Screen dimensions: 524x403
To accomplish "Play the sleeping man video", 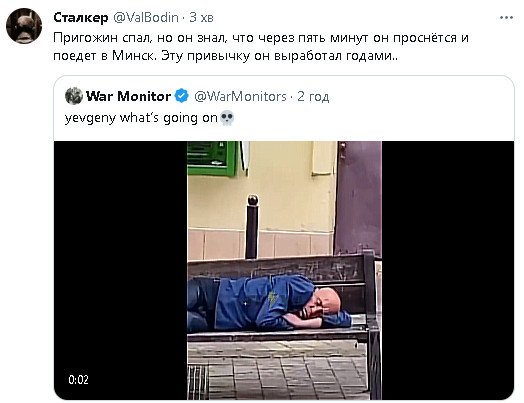I will (x=284, y=270).
